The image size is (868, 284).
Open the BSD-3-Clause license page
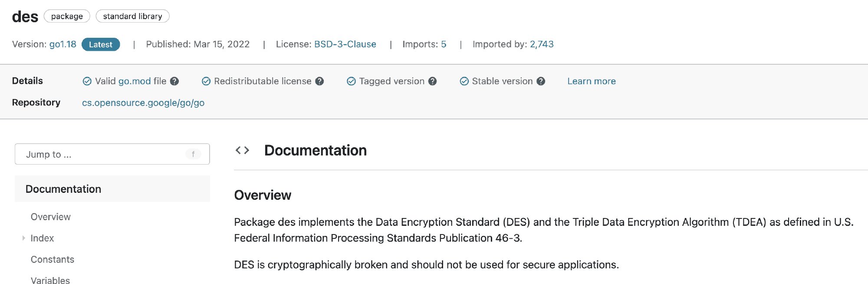tap(345, 44)
